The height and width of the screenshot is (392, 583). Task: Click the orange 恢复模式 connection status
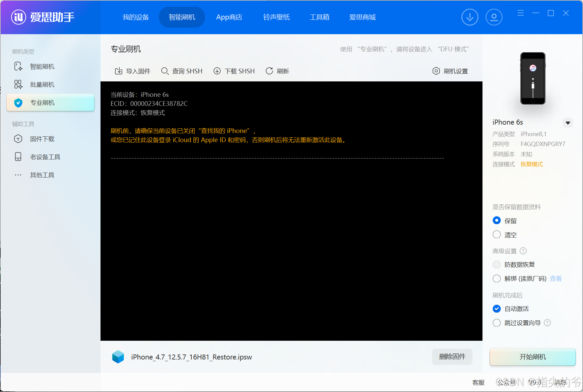(x=532, y=164)
